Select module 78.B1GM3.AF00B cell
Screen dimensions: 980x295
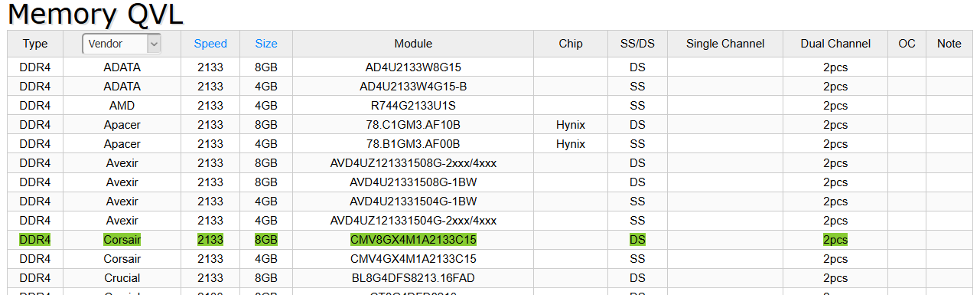tap(413, 144)
